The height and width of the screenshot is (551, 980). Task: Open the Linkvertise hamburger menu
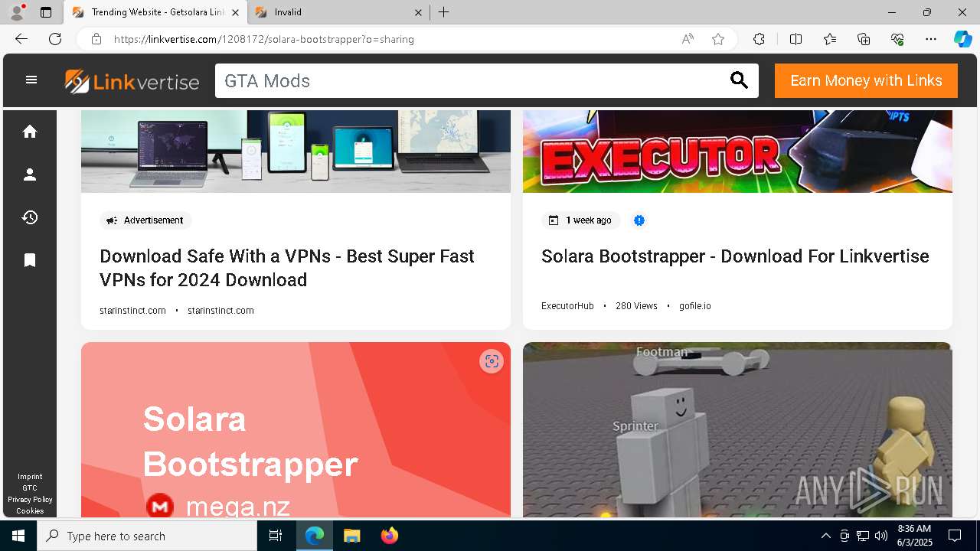[31, 80]
